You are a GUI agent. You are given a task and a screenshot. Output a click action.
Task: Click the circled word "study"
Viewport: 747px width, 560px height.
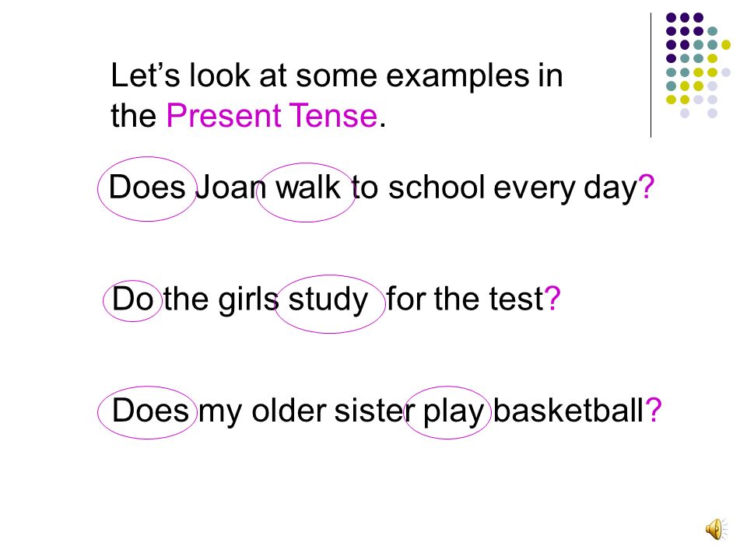click(328, 300)
